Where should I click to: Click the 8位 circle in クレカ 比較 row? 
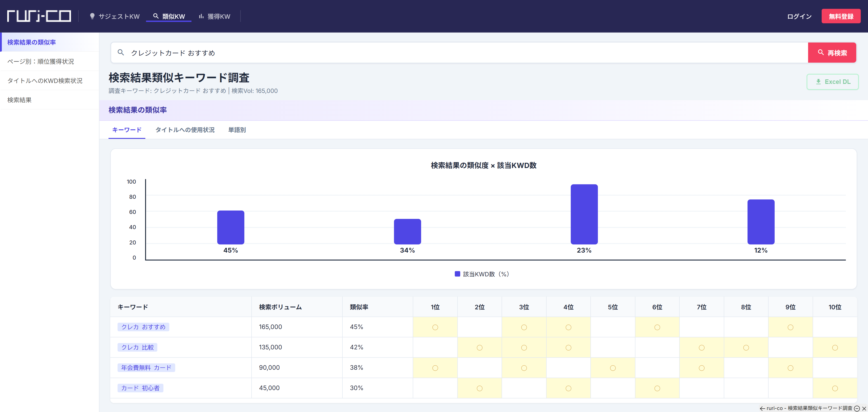pos(746,348)
